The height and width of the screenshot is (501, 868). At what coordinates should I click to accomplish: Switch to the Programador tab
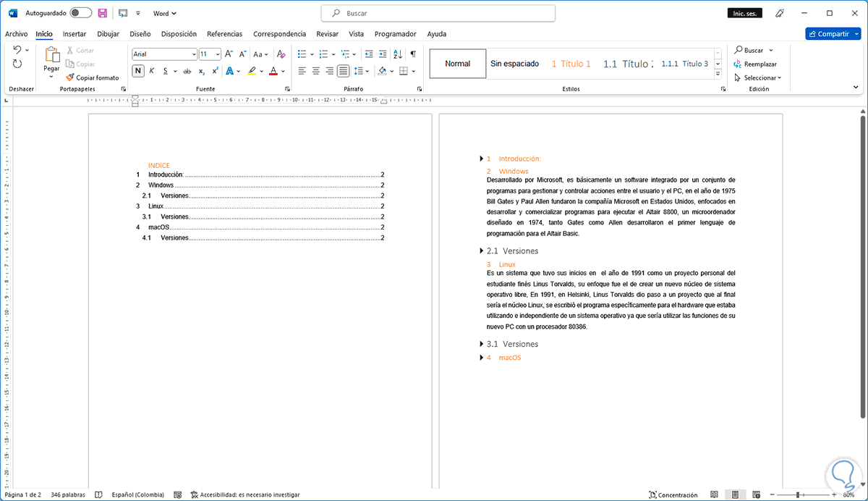396,33
